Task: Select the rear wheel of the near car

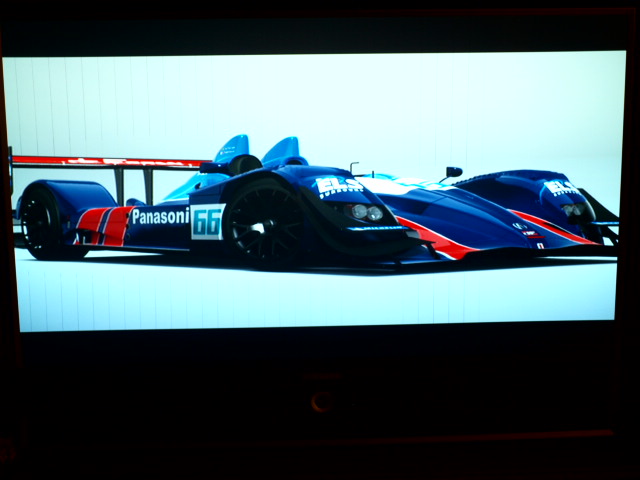Action: (x=42, y=221)
